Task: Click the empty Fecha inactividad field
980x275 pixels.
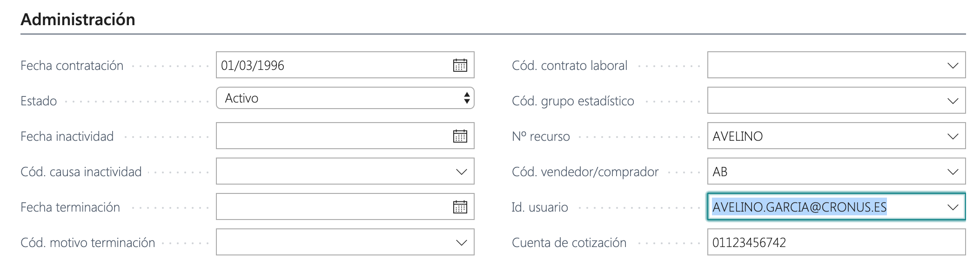Action: click(x=330, y=136)
